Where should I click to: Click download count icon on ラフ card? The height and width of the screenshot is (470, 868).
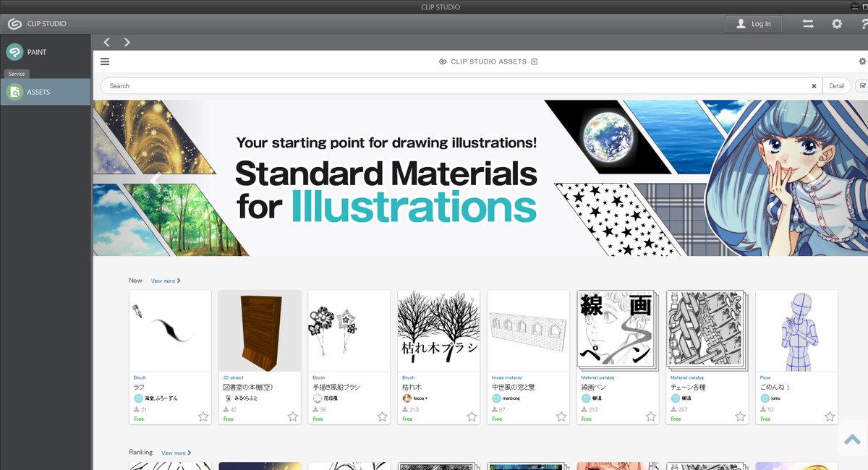[x=137, y=409]
